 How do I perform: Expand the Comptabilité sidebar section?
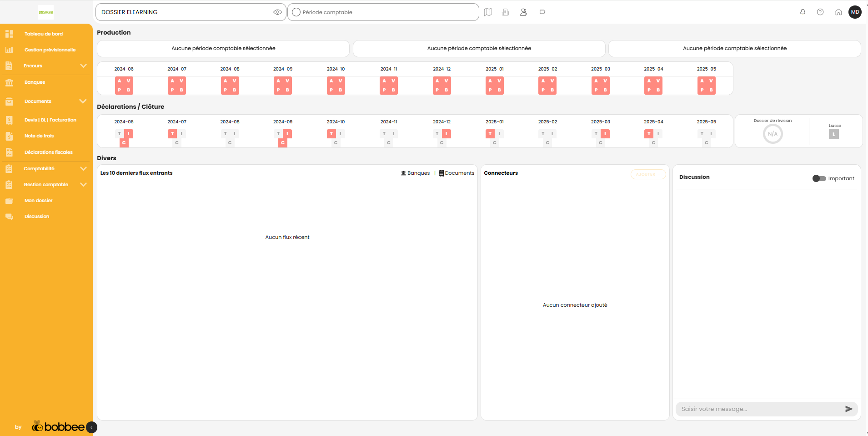pos(83,168)
